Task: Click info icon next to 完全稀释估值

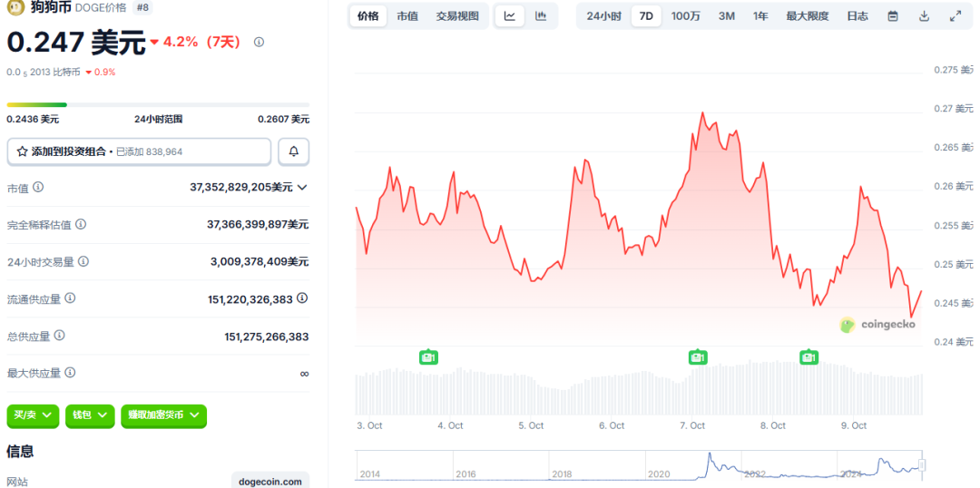Action: click(x=80, y=224)
